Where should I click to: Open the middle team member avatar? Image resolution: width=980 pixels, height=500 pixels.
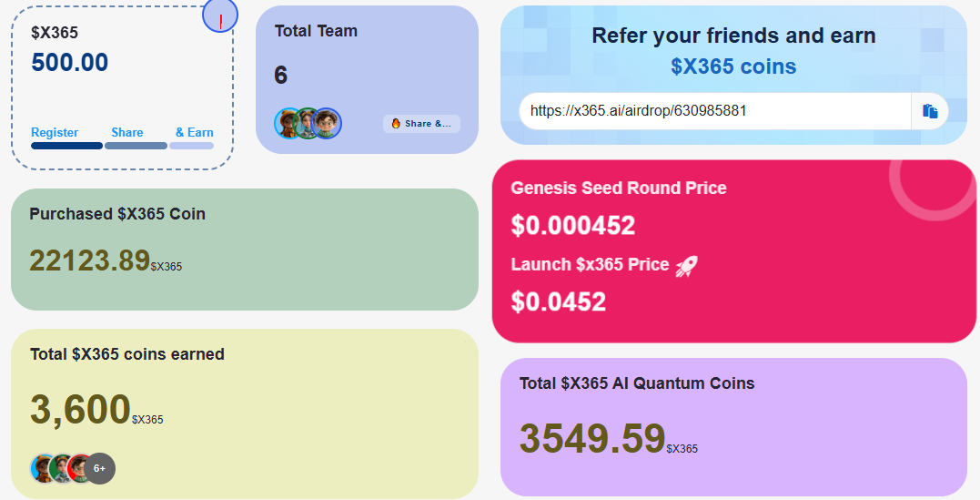coord(307,123)
